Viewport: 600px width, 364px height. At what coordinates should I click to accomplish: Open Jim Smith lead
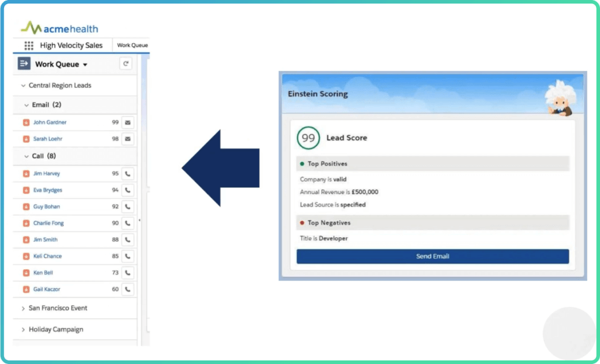point(45,240)
